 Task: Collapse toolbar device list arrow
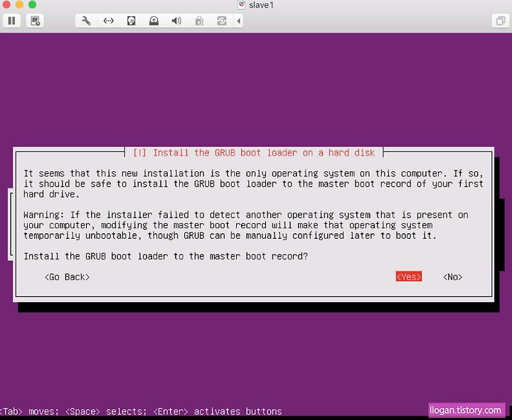click(x=239, y=21)
